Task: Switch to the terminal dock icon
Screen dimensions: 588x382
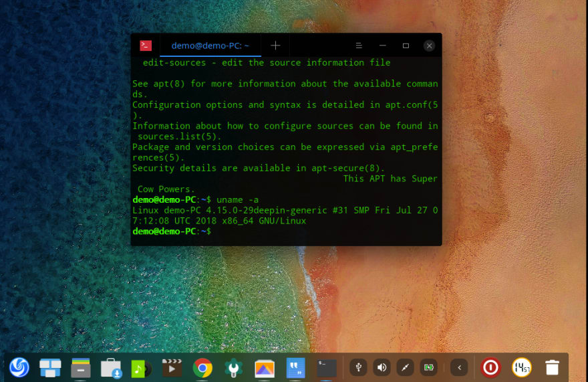Action: [326, 368]
